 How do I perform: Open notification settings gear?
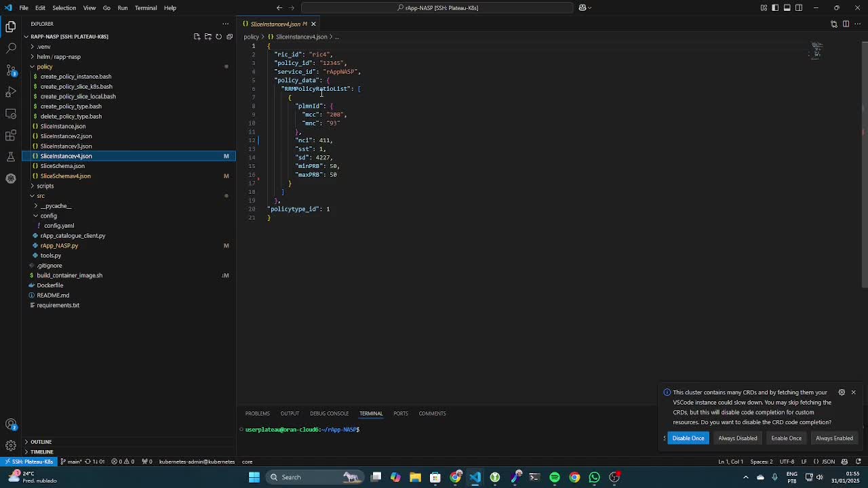click(842, 392)
